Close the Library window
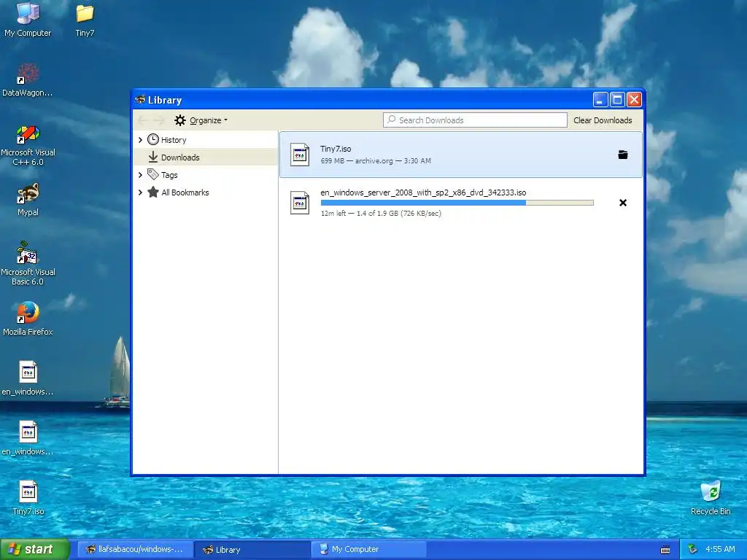The height and width of the screenshot is (560, 747). tap(634, 99)
